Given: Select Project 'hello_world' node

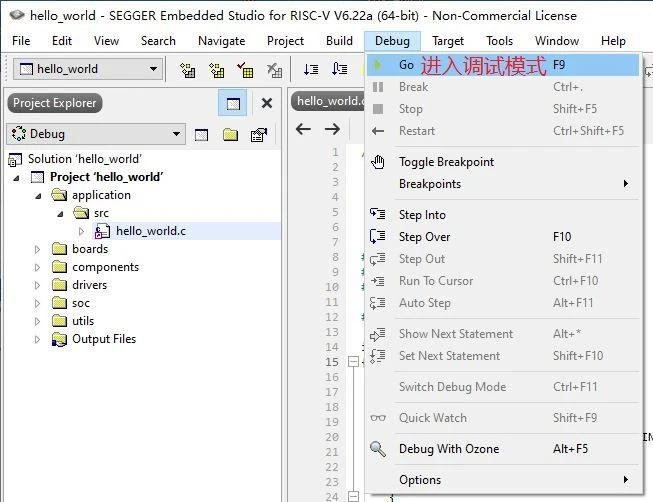Looking at the screenshot, I should (107, 177).
